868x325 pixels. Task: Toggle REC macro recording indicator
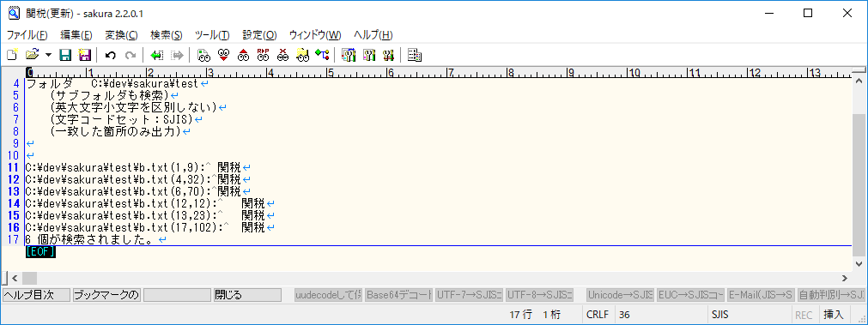pyautogui.click(x=804, y=315)
